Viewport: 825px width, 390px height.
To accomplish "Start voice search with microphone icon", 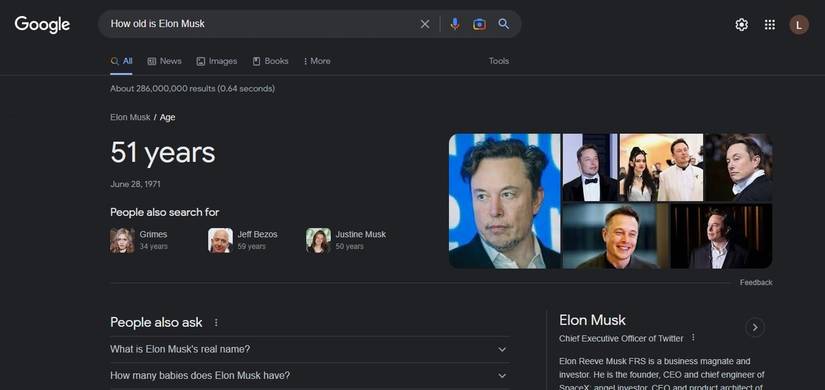I will [455, 24].
